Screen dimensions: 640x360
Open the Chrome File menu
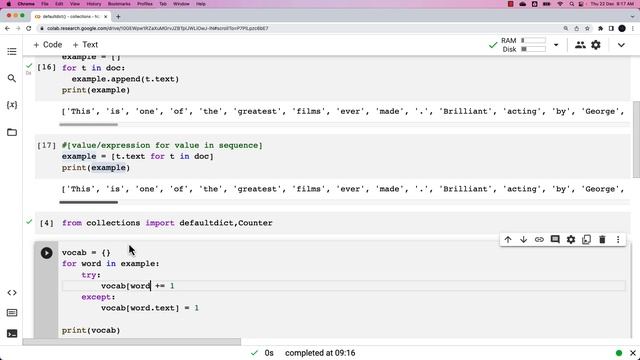tap(45, 4)
